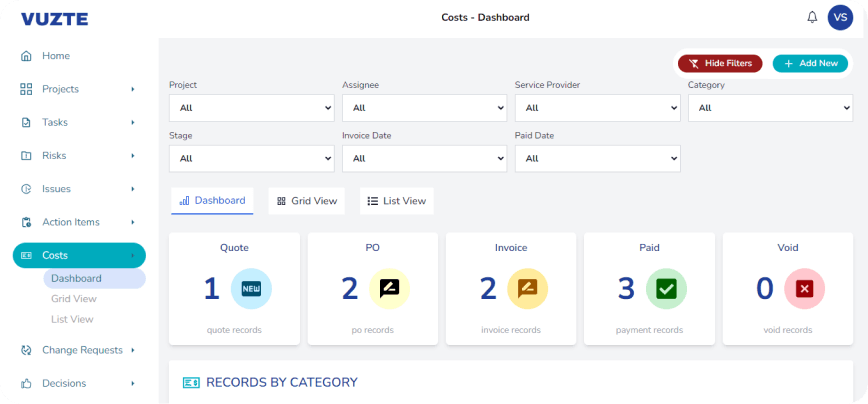Open the VS user avatar menu

pyautogui.click(x=840, y=17)
